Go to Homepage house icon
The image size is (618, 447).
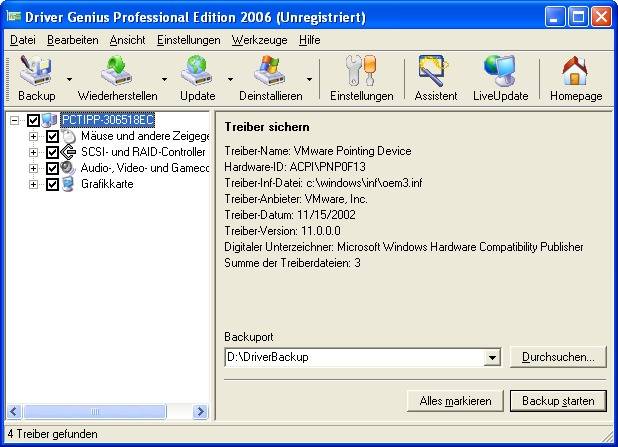point(575,71)
